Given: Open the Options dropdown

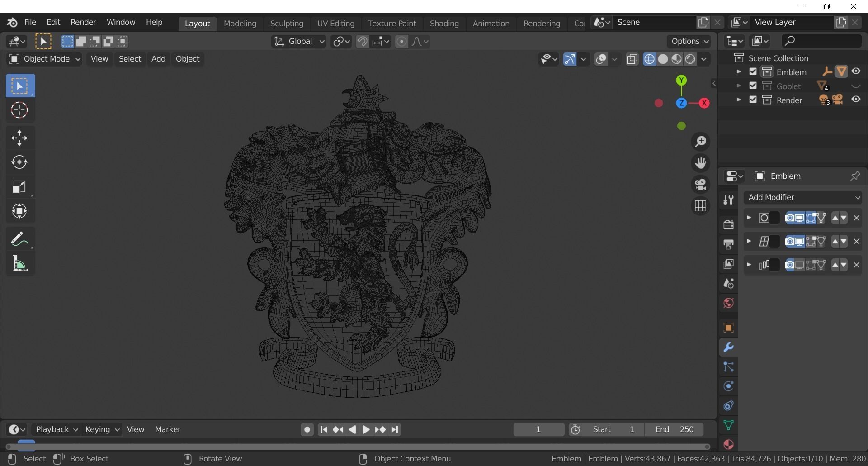Looking at the screenshot, I should pyautogui.click(x=690, y=41).
